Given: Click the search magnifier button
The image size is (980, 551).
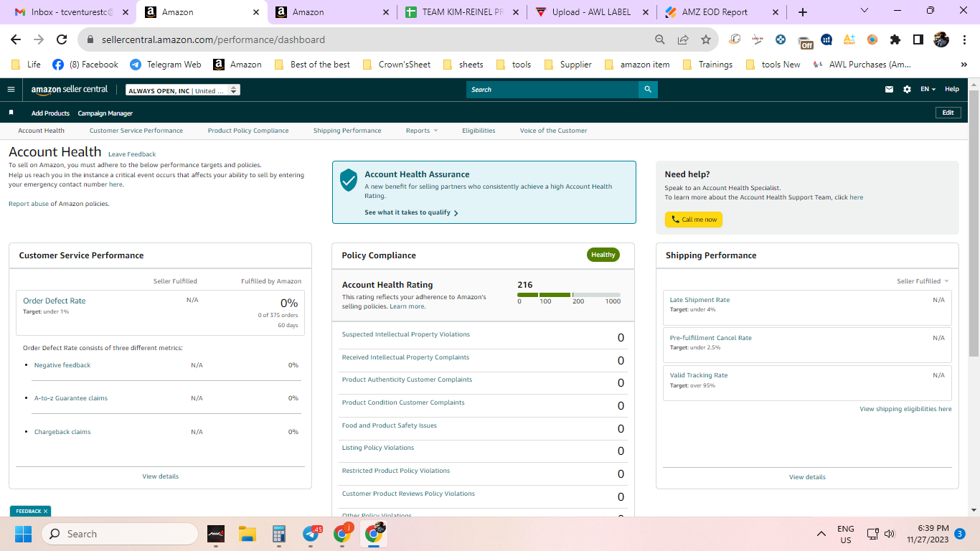Looking at the screenshot, I should tap(648, 90).
